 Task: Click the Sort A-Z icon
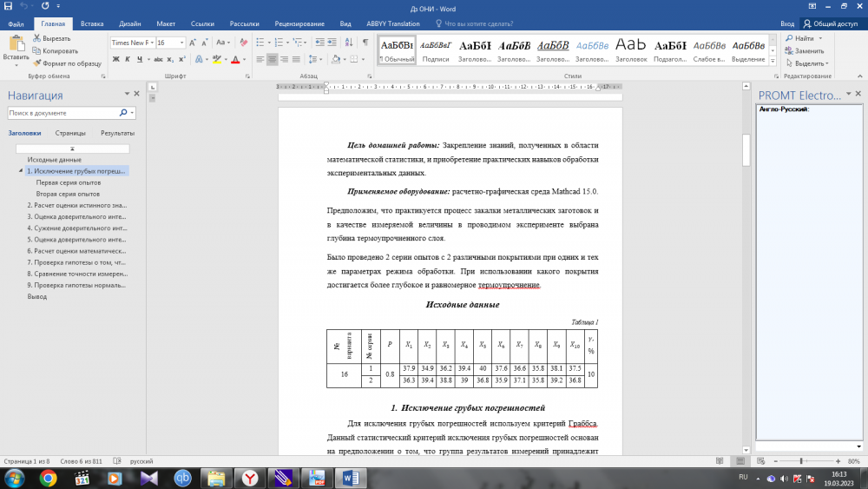(348, 42)
